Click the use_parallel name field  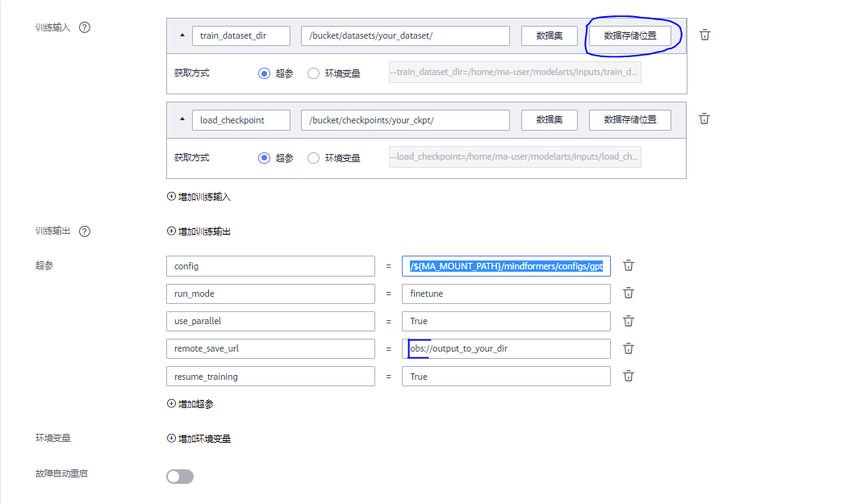[x=270, y=321]
